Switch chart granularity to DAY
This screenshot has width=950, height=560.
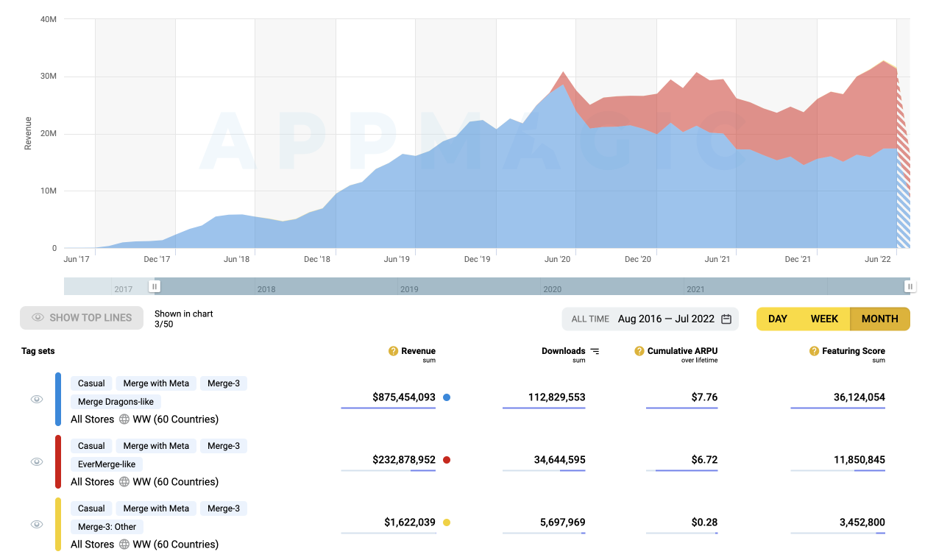coord(778,319)
